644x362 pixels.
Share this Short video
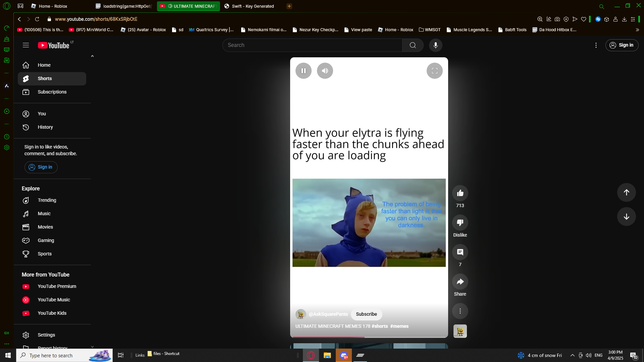coord(460,282)
